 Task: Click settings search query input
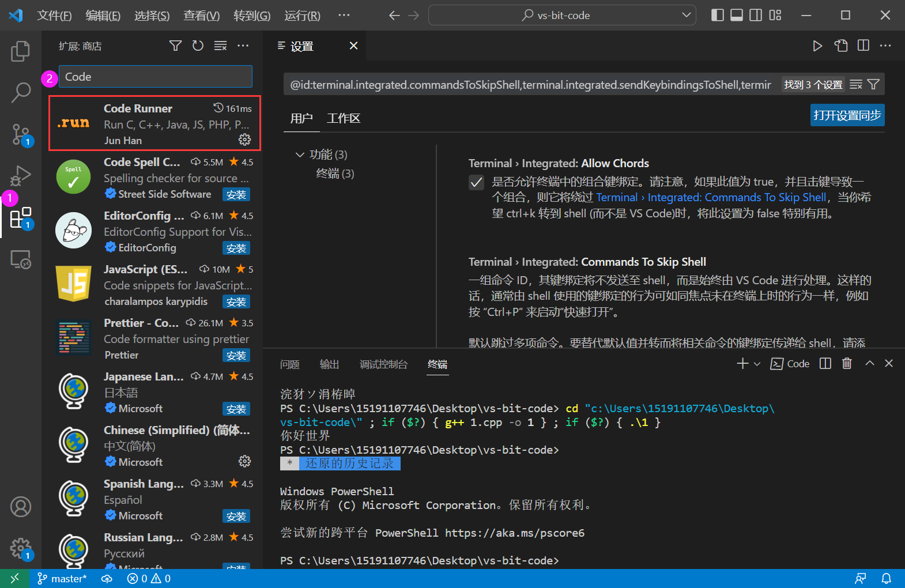[530, 85]
